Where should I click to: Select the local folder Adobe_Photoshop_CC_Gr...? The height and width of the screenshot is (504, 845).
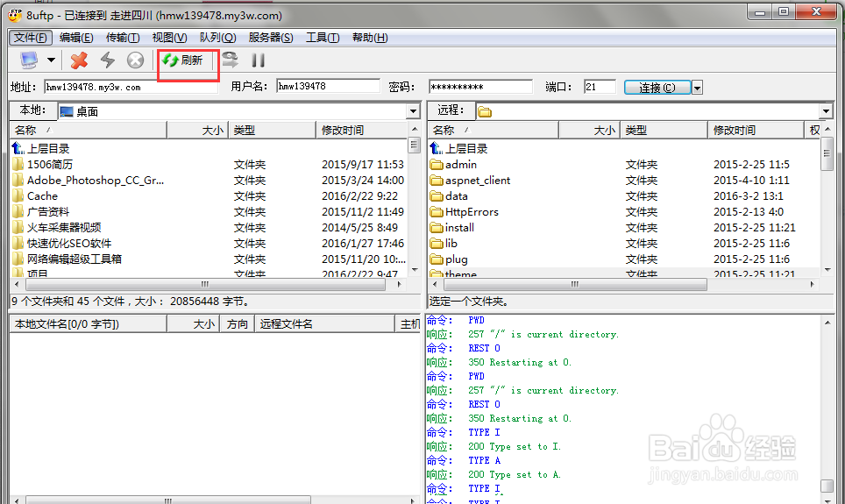click(96, 180)
